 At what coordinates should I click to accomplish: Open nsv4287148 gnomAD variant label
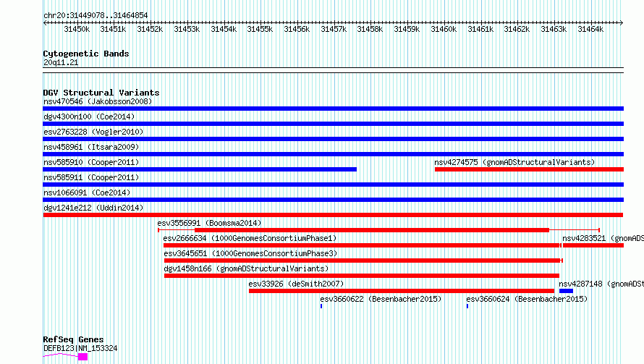tap(601, 284)
